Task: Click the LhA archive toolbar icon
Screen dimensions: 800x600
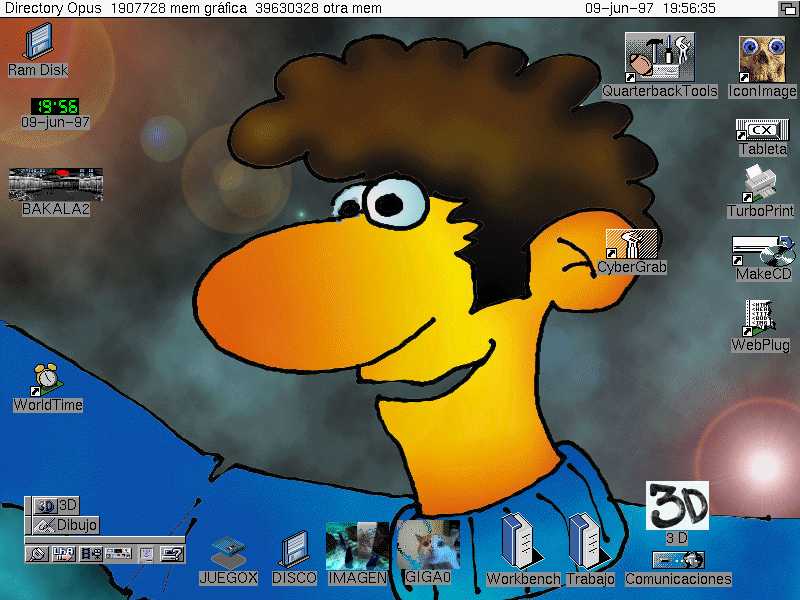Action: point(64,553)
